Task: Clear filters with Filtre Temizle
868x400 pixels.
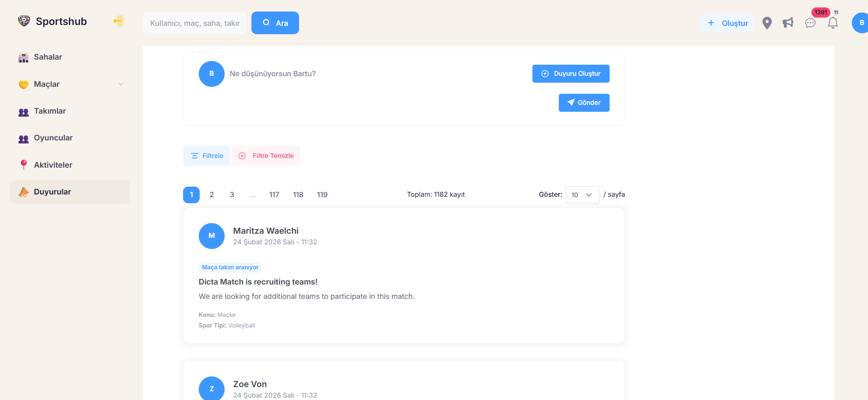Action: click(266, 156)
